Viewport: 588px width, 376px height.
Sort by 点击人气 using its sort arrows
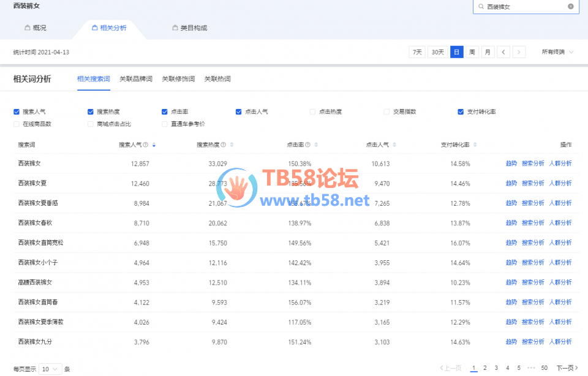394,145
